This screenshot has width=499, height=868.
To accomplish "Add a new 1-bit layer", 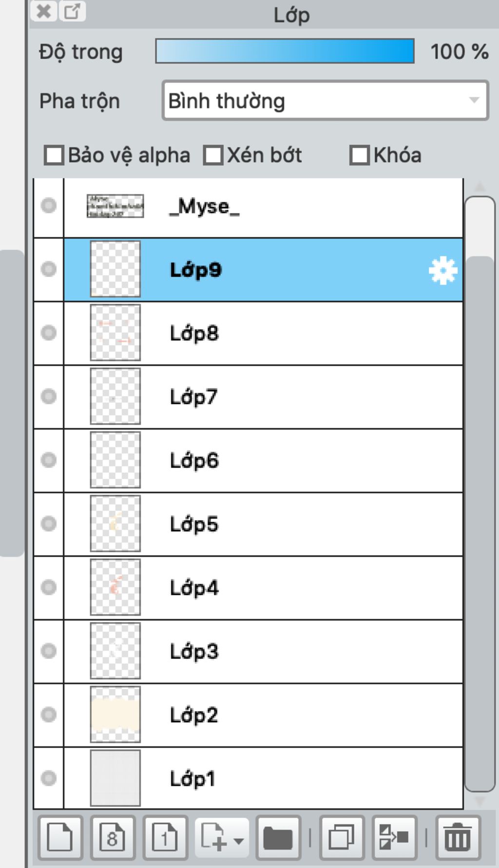I will (165, 838).
